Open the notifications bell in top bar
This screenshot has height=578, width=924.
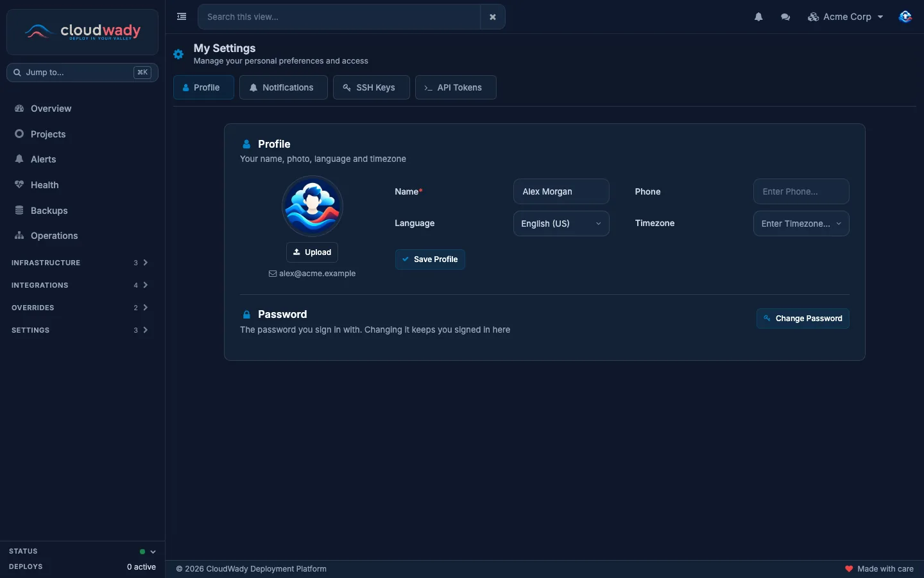(x=758, y=17)
